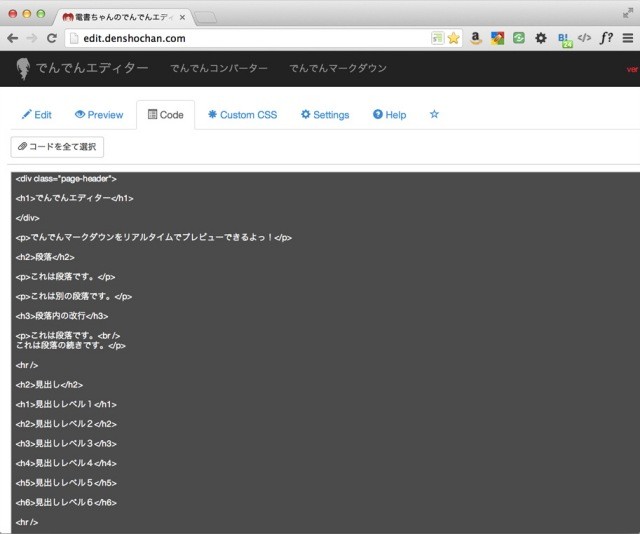
Task: Click the <h6>見出しレベル６</h6> code line
Action: coord(66,502)
